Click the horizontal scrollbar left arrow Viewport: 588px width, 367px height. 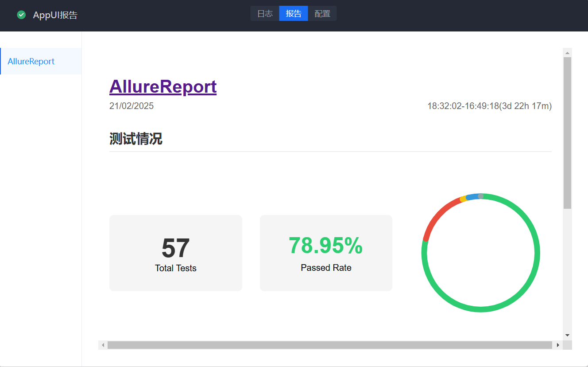pos(103,345)
